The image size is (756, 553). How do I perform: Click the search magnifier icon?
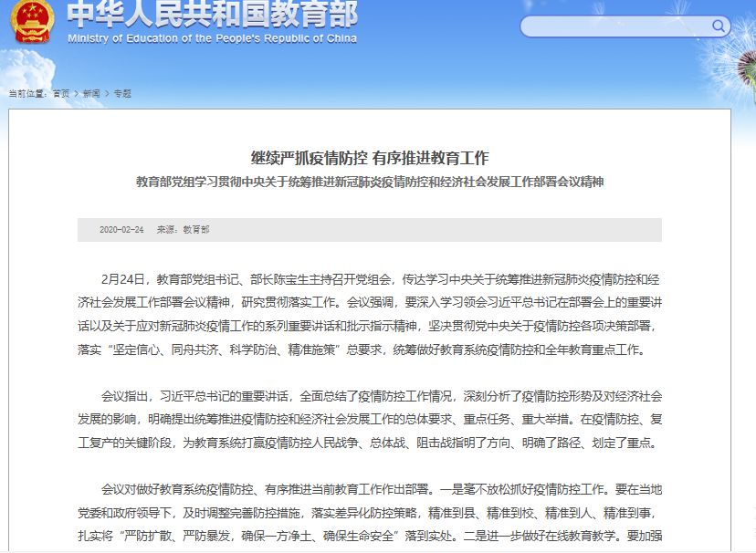point(718,26)
